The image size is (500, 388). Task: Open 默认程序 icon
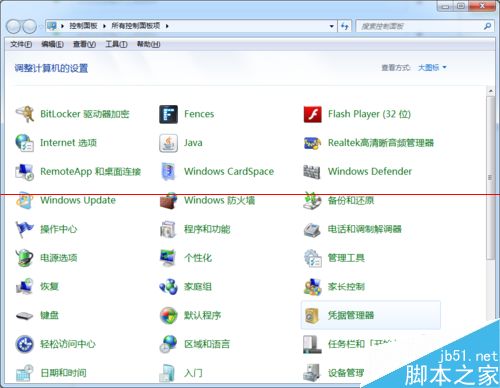pyautogui.click(x=168, y=315)
